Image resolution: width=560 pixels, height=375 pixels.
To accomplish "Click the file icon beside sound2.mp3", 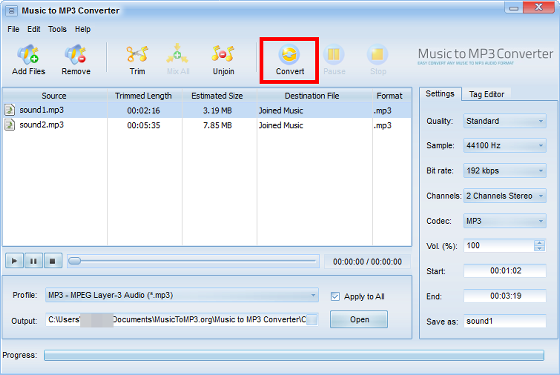I will [10, 125].
